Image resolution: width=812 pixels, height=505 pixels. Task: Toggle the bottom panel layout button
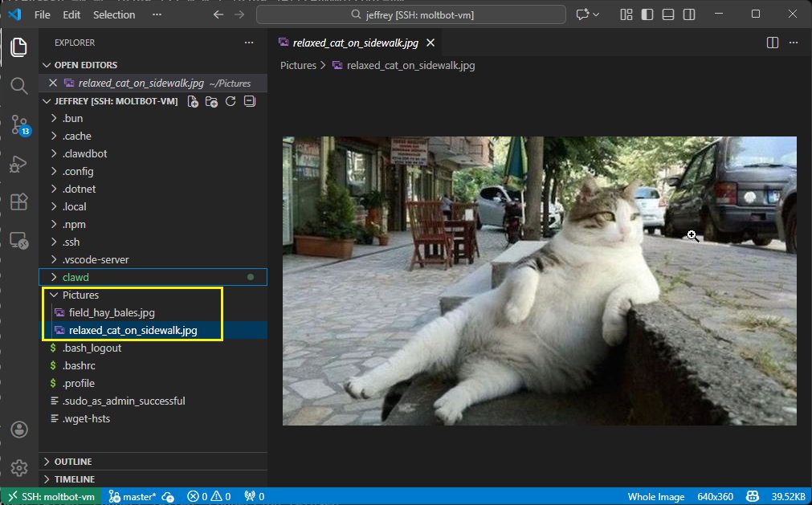coord(668,14)
